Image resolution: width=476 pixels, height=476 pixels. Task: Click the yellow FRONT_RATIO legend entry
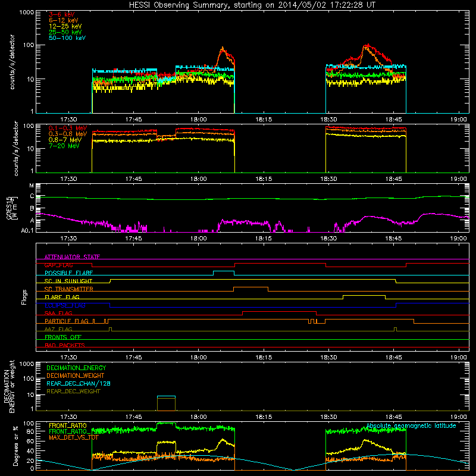(68, 425)
